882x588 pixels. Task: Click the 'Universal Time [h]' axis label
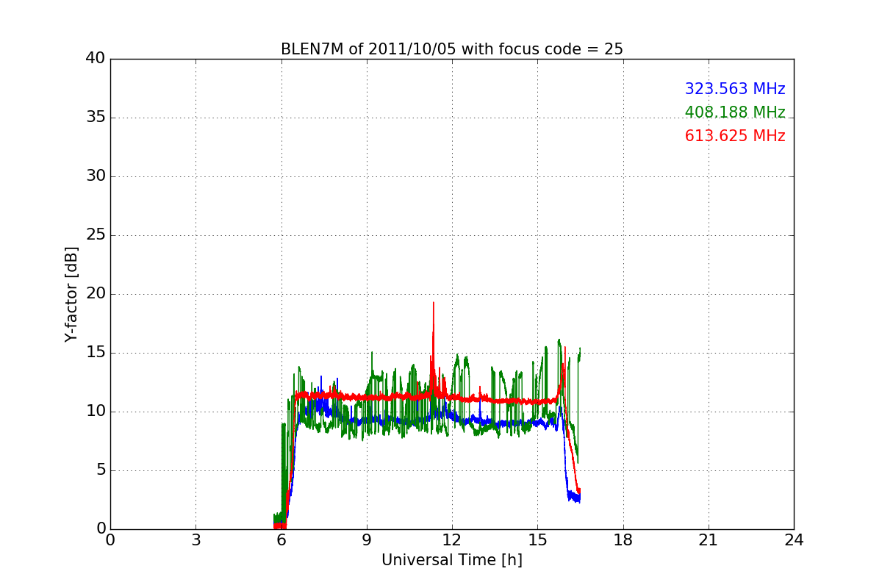452,560
